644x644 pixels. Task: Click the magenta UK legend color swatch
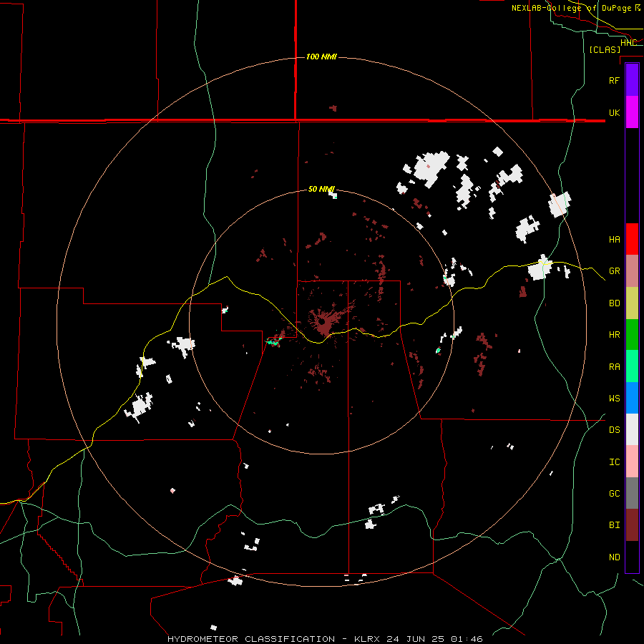(632, 112)
